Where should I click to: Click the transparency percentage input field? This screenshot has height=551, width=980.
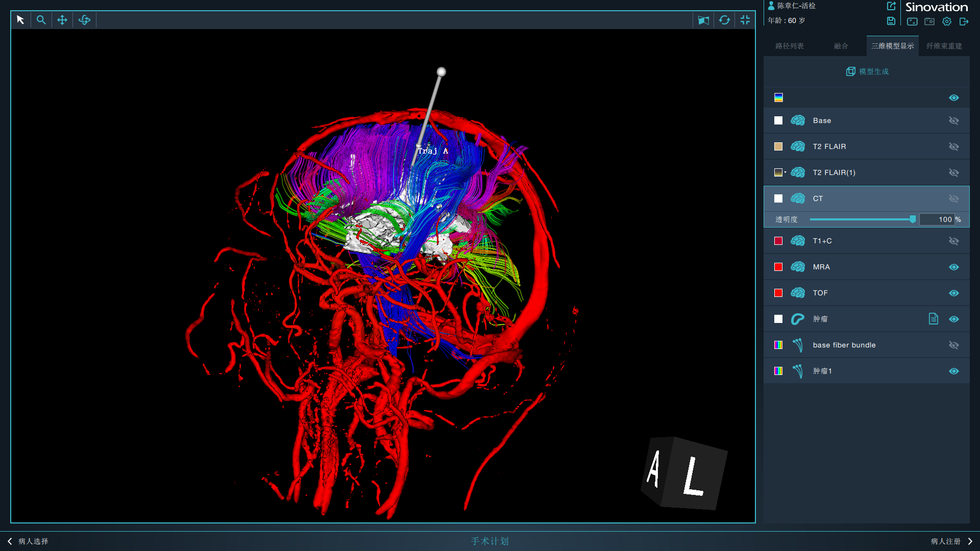tap(938, 219)
